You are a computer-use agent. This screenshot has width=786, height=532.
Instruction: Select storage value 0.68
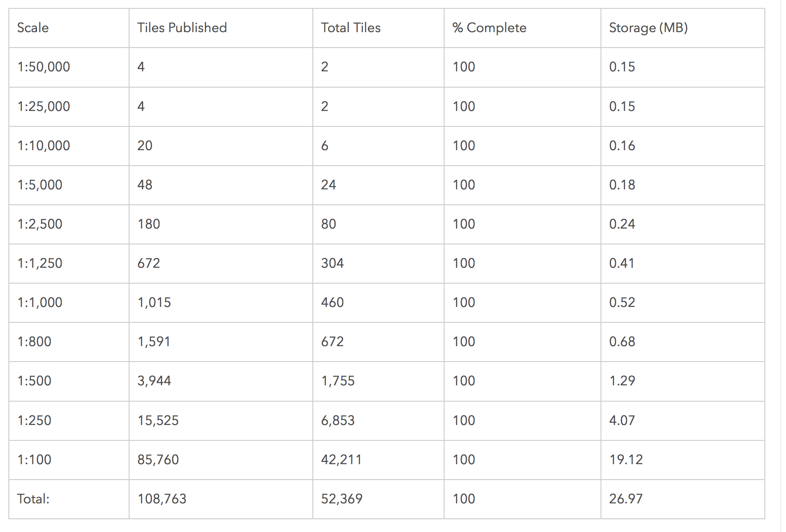pyautogui.click(x=622, y=342)
